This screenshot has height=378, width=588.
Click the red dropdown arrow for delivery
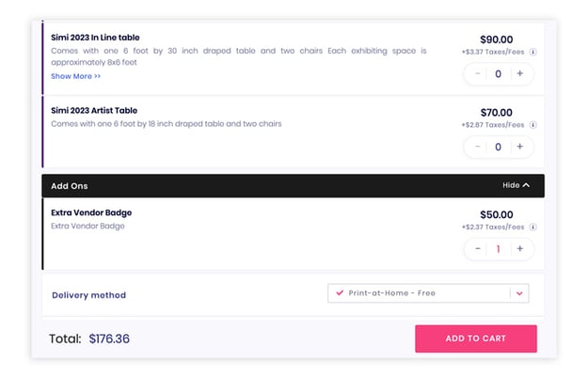(519, 293)
